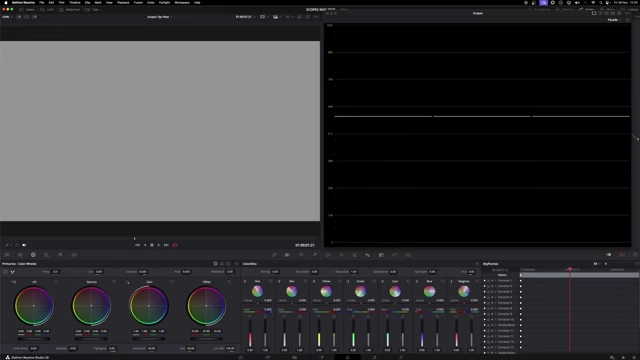The width and height of the screenshot is (640, 360).
Task: Click the loop playback icon
Action: pyautogui.click(x=175, y=245)
